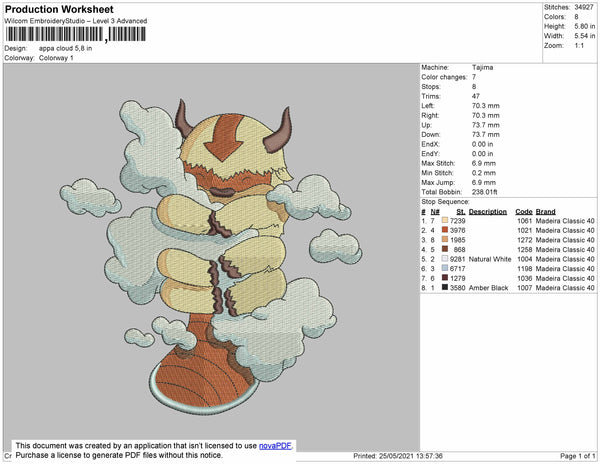Screen dimensions: 600x464
Task: Select the Natural White color swatch
Action: pyautogui.click(x=445, y=259)
